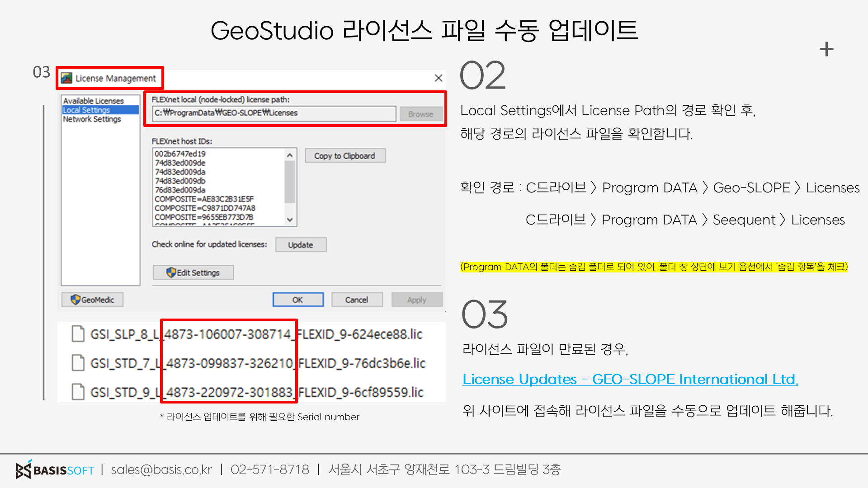Select COMPOSITE=AE83C2B31E5F entry
Screen dimensions: 868x488
204,199
